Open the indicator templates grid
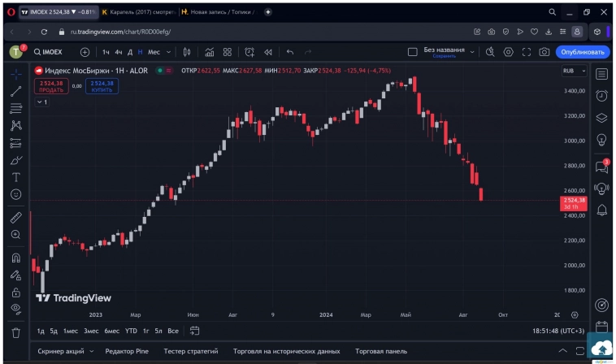Screen dimensions: 616x364 (x=228, y=52)
